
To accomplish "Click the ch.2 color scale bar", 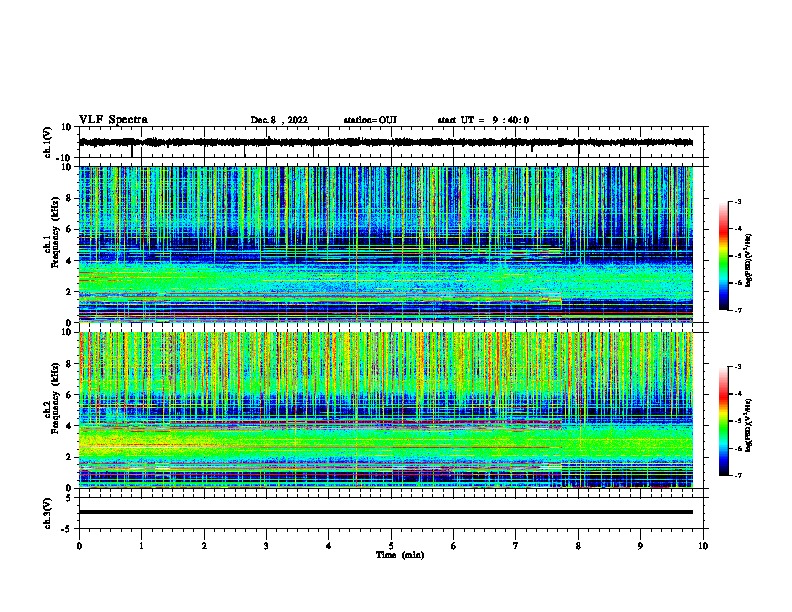I will click(723, 421).
